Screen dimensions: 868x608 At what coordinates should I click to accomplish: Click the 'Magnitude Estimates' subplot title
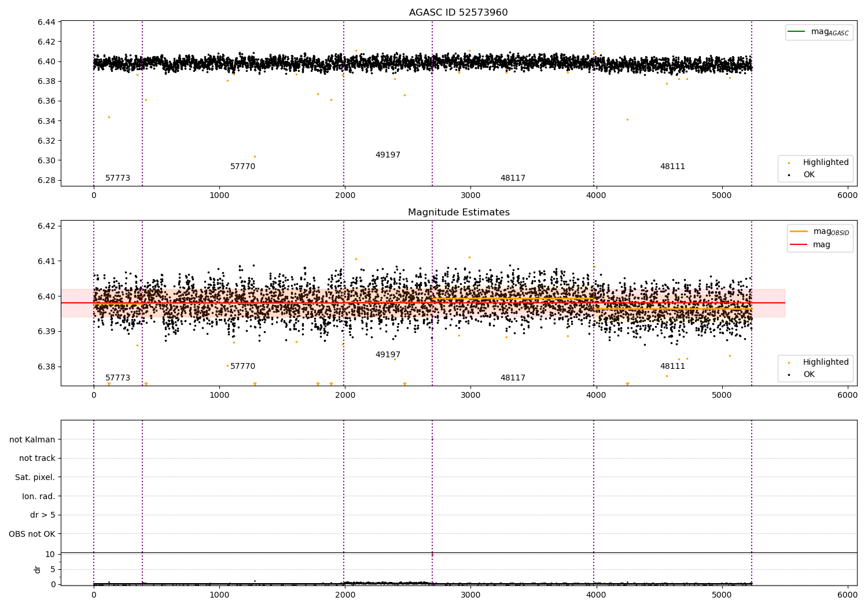click(x=459, y=213)
